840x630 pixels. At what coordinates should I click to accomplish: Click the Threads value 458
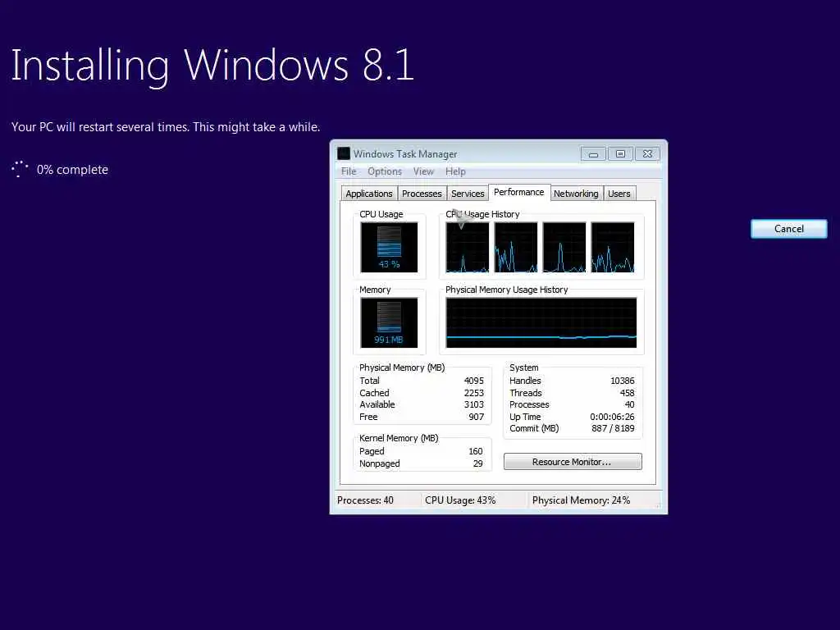point(627,393)
